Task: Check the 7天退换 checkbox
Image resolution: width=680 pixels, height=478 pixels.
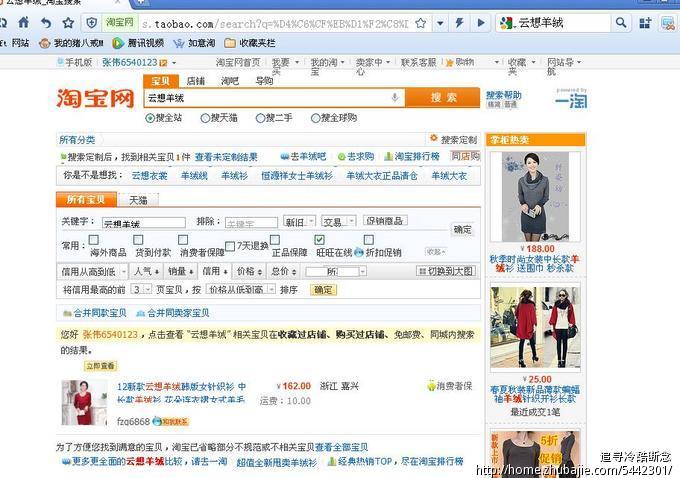Action: [230, 246]
